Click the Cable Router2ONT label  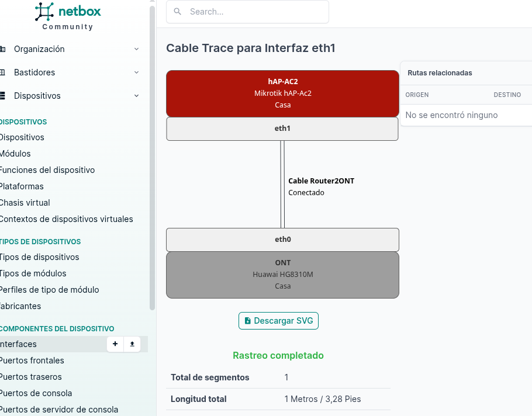coord(321,181)
